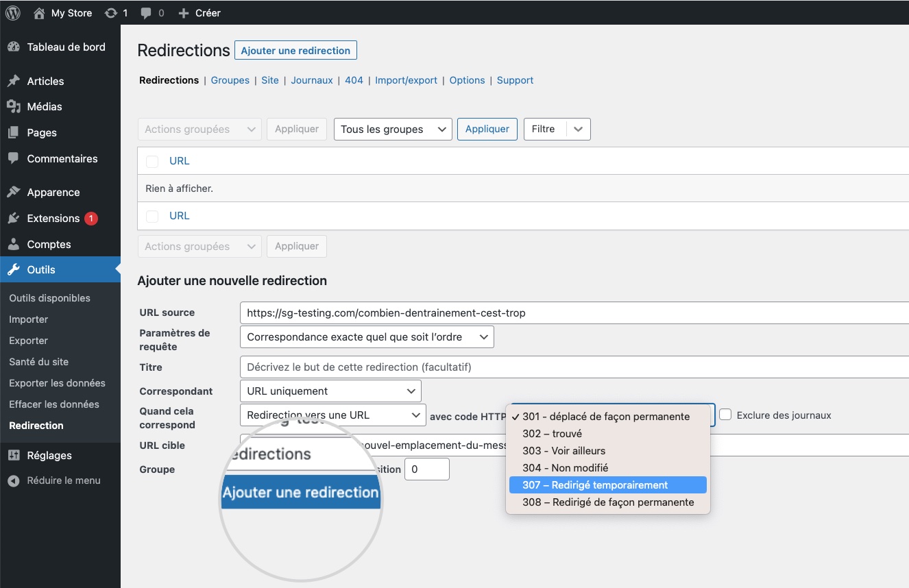This screenshot has width=909, height=588.
Task: Expand the Filtre dropdown arrow
Action: pos(578,130)
